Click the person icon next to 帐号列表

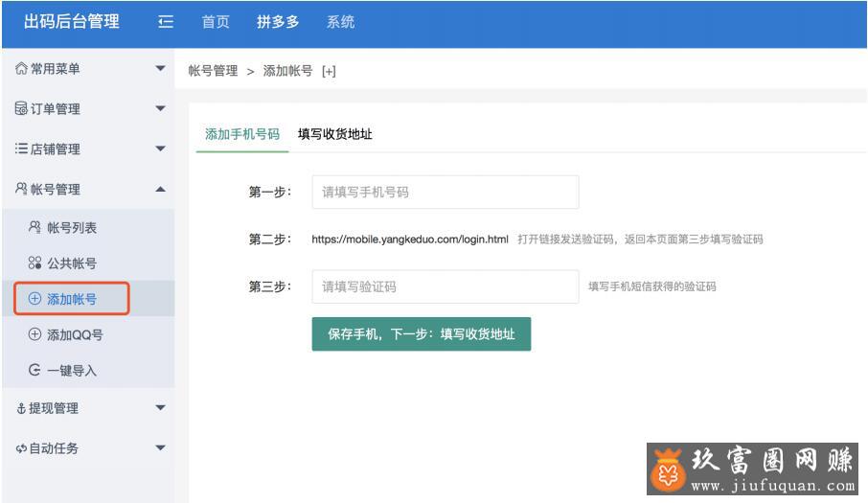34,227
